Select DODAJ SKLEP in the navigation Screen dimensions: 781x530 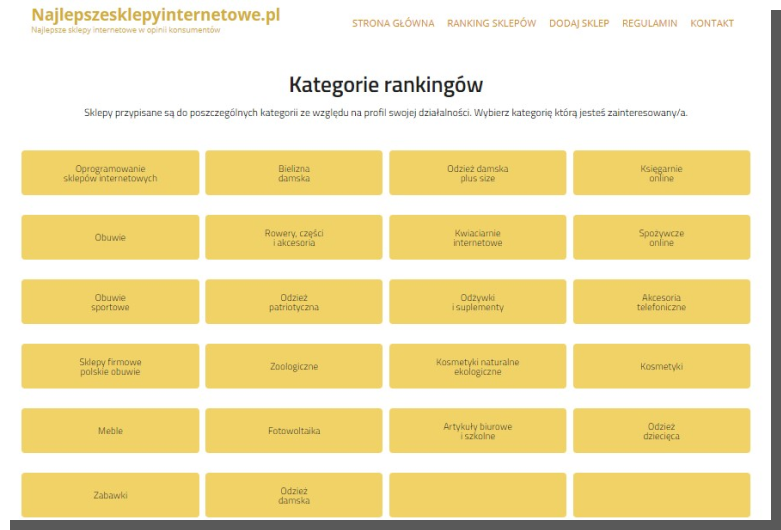pos(579,23)
